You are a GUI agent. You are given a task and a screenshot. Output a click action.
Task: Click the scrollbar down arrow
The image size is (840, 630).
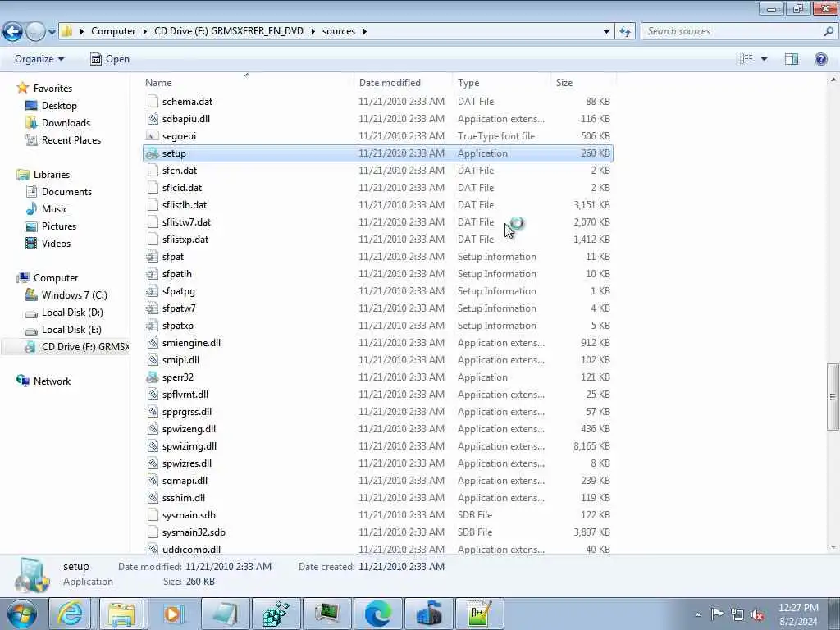tap(833, 547)
